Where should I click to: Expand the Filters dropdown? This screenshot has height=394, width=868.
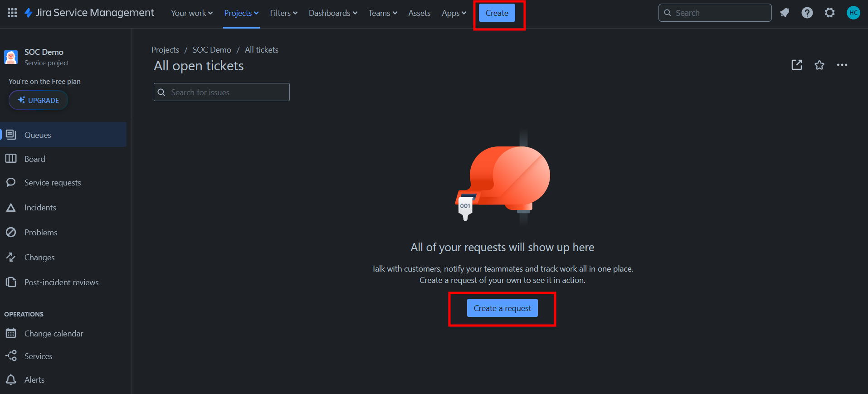pos(284,13)
